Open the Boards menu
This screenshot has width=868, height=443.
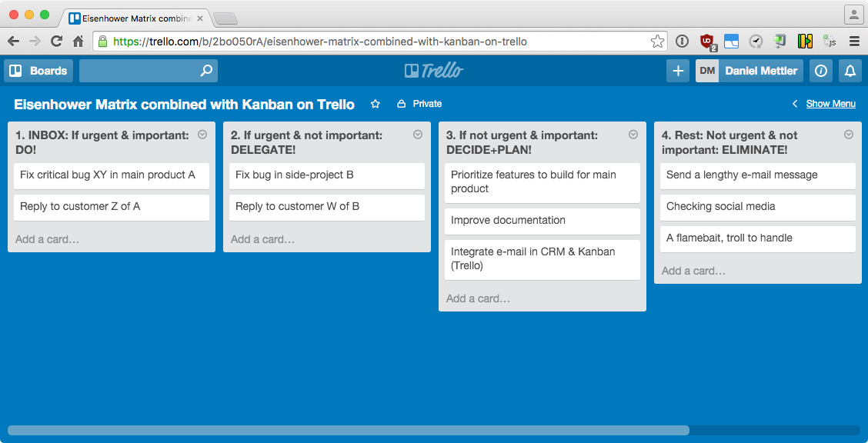pyautogui.click(x=38, y=71)
